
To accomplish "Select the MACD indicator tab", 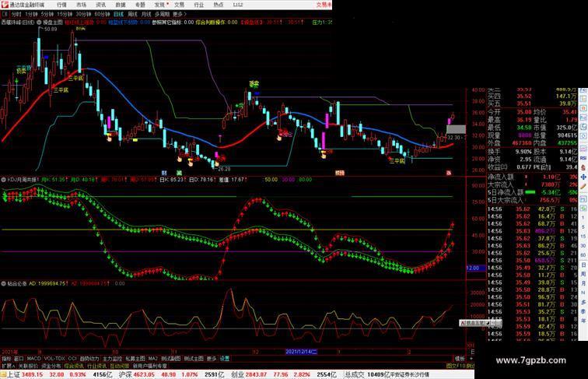I will [33, 359].
